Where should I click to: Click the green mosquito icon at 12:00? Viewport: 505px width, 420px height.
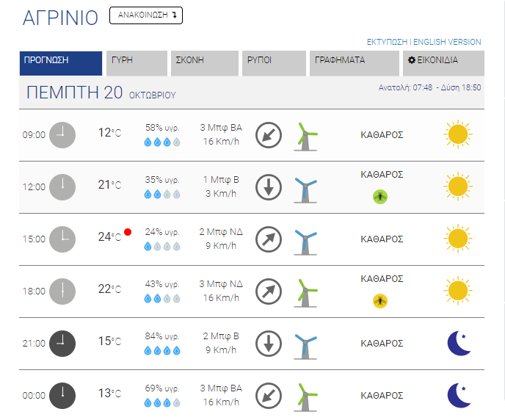click(x=380, y=197)
